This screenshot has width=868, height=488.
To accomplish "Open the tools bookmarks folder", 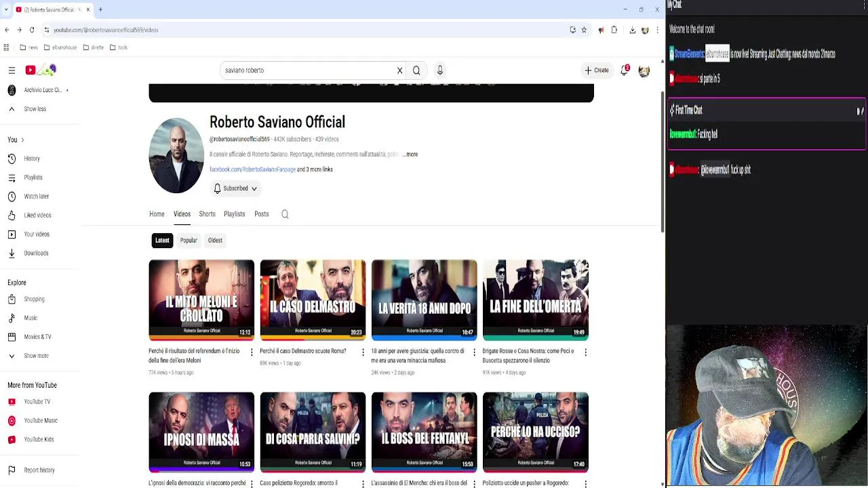I will pos(118,47).
